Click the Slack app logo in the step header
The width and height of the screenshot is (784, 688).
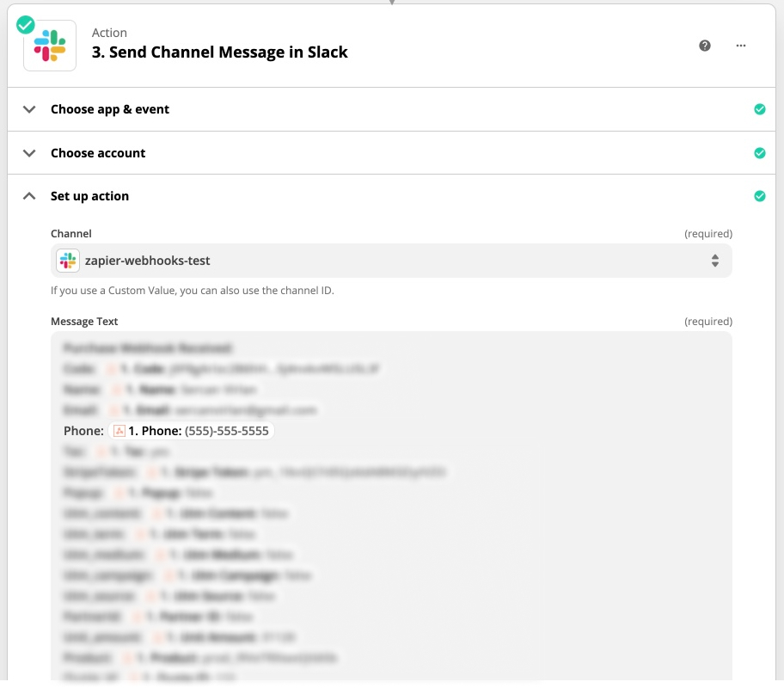pyautogui.click(x=50, y=46)
